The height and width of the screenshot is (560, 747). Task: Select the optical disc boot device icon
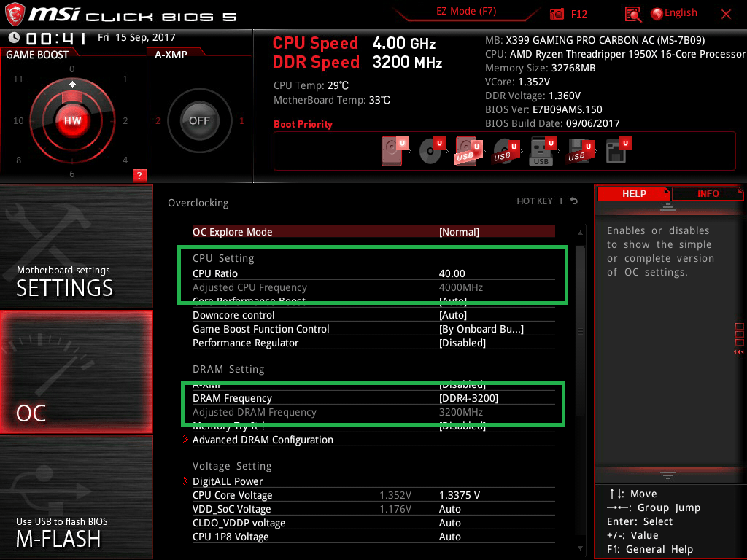[432, 150]
